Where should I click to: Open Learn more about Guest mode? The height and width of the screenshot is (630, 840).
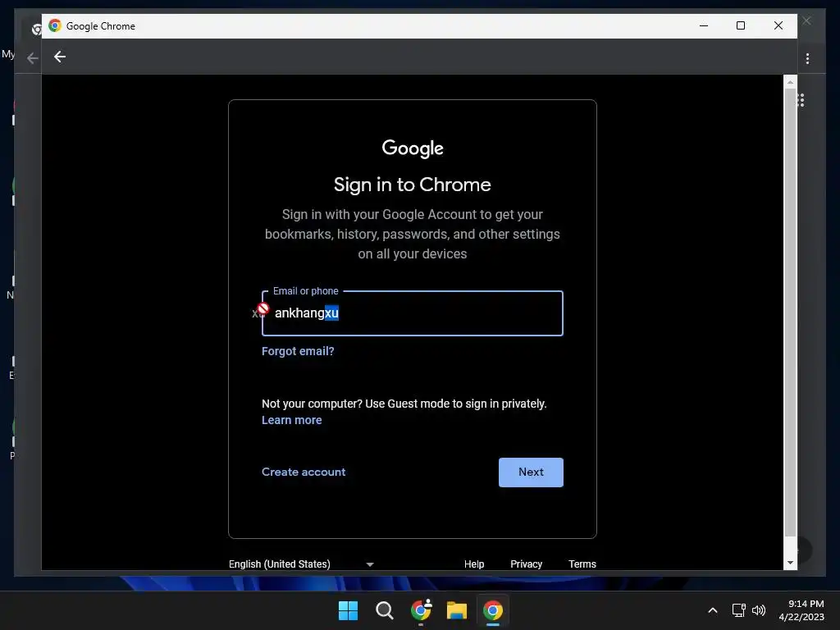[292, 421]
